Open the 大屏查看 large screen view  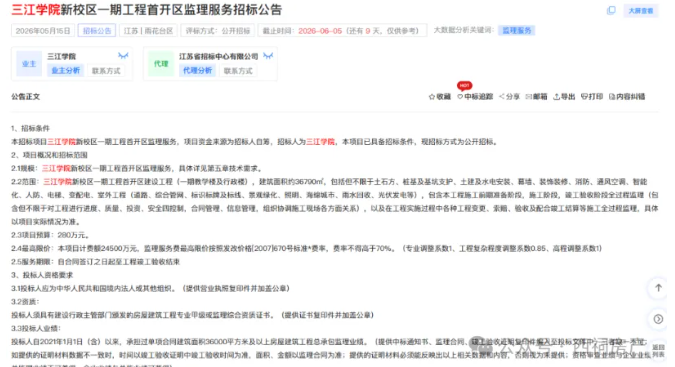coord(641,11)
